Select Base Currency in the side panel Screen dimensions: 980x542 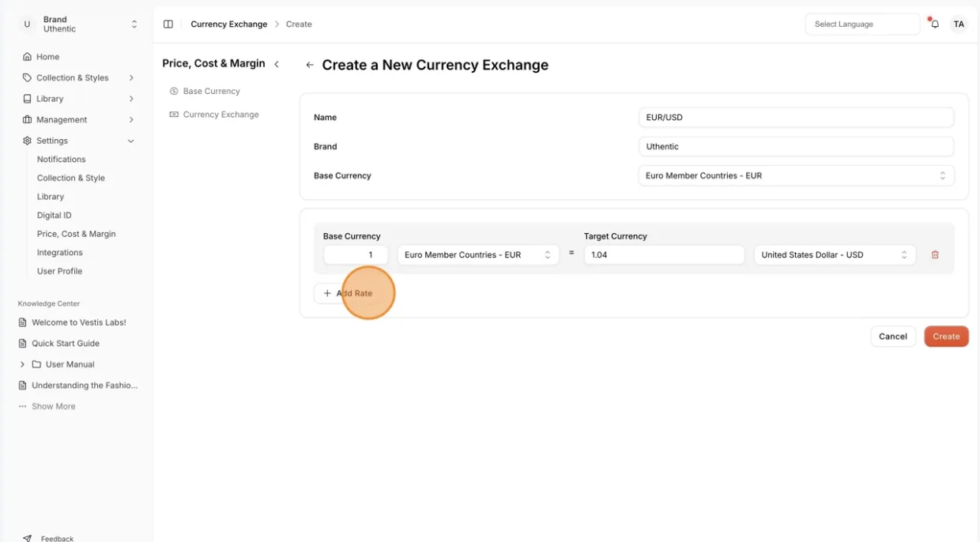212,92
